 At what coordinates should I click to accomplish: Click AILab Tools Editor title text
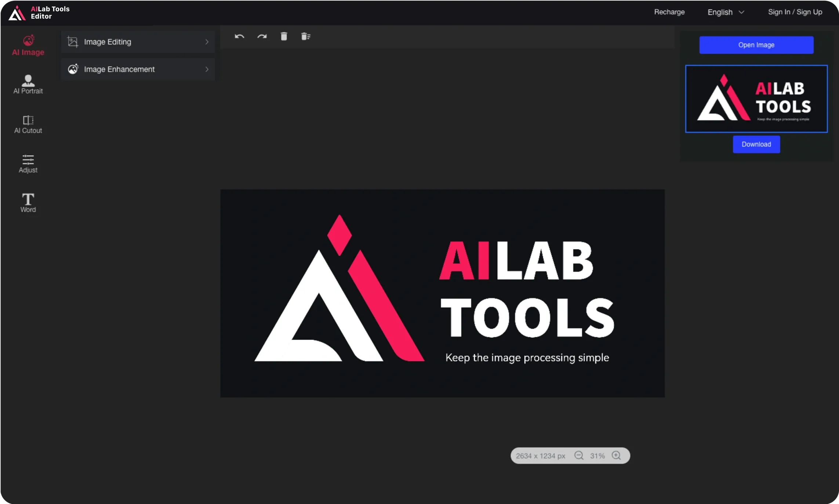point(50,12)
